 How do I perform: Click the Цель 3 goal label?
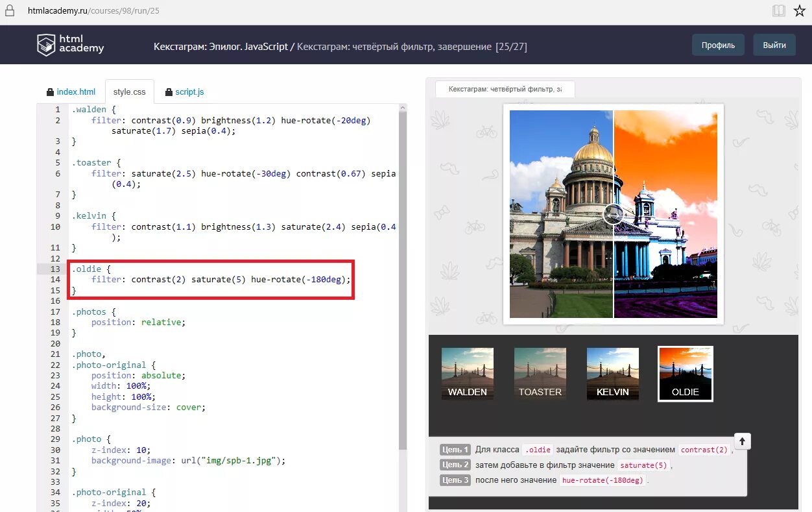[455, 481]
